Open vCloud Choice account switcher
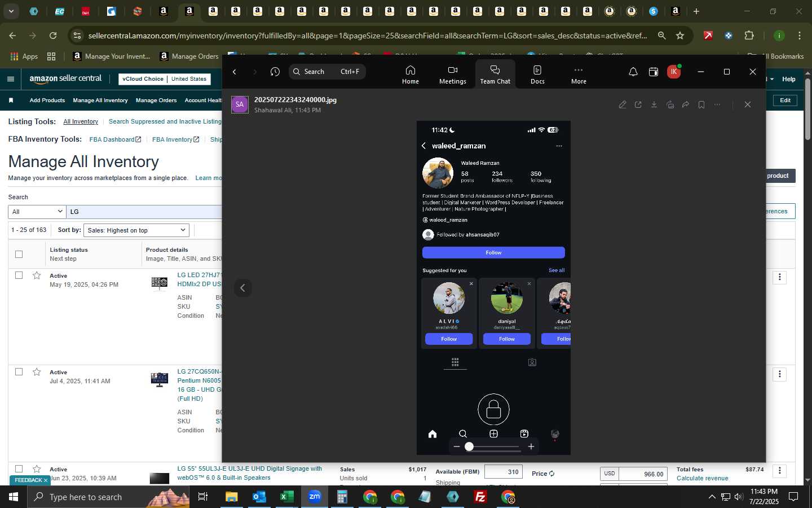This screenshot has height=508, width=812. 165,79
